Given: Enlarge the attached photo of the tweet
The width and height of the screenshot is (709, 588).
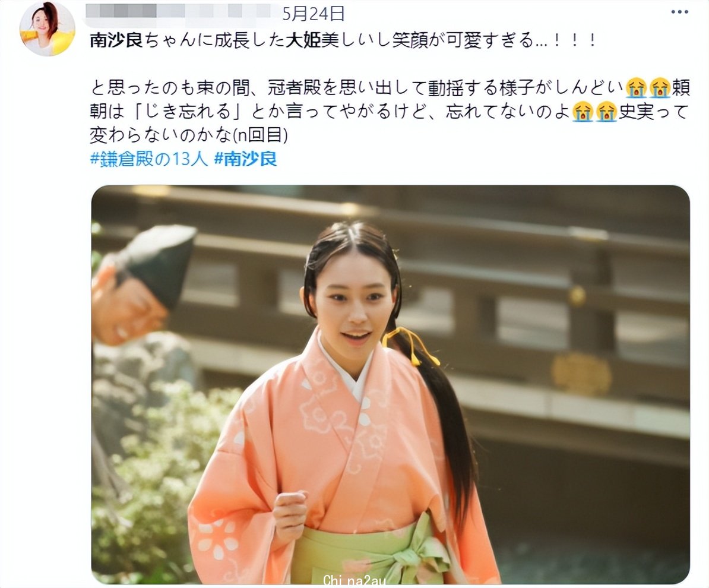Looking at the screenshot, I should pos(390,384).
